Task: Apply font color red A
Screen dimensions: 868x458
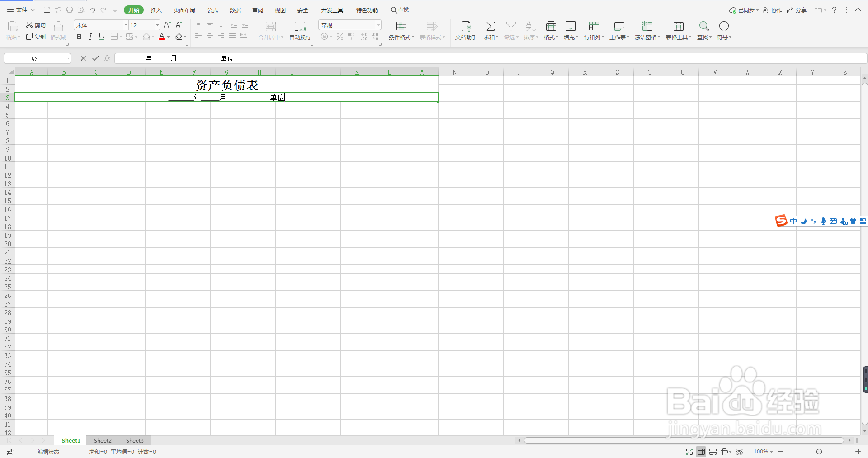Action: pos(162,37)
